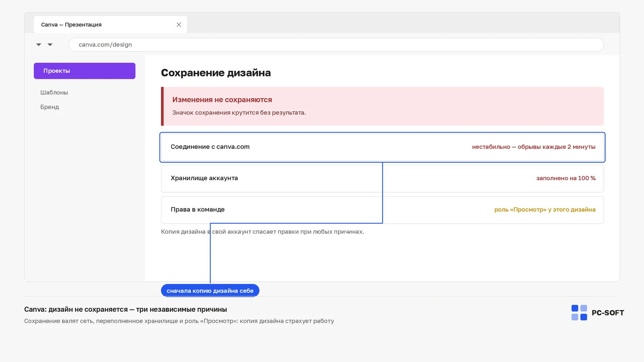Screen dimensions: 644x362
Task: Select the Права в команде row label
Action: [198, 210]
